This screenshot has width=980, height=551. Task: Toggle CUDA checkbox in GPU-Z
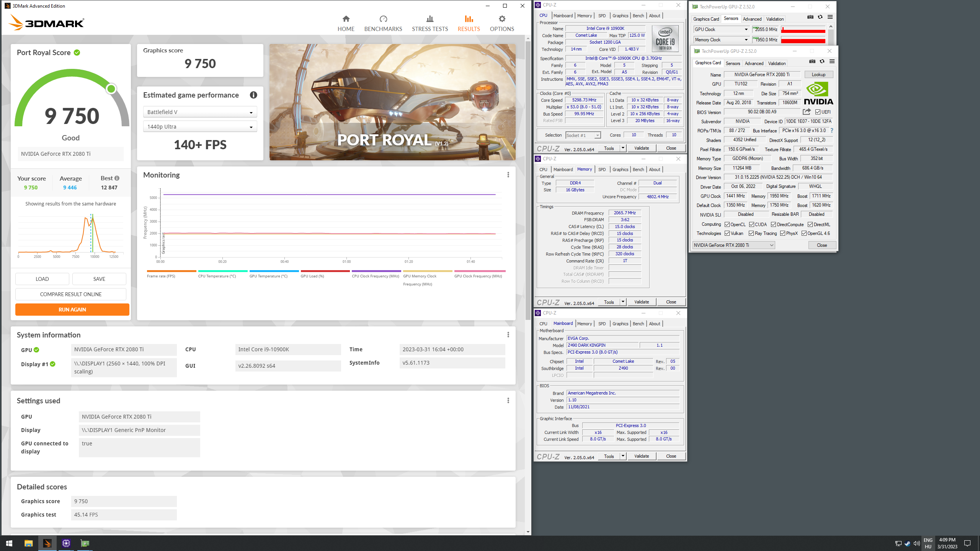pyautogui.click(x=752, y=225)
